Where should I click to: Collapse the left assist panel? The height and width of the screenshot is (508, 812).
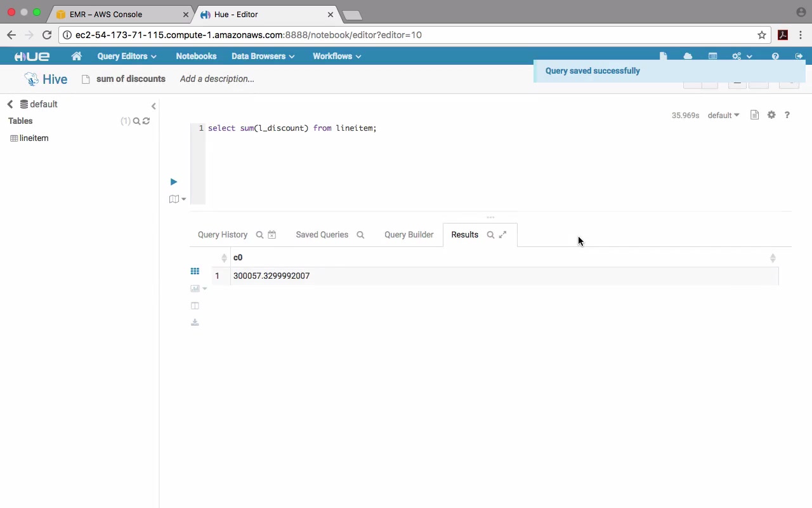click(x=154, y=106)
